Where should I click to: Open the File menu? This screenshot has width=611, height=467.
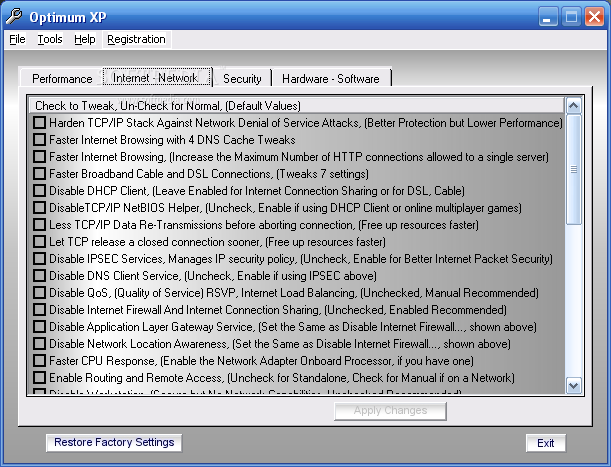pyautogui.click(x=17, y=39)
